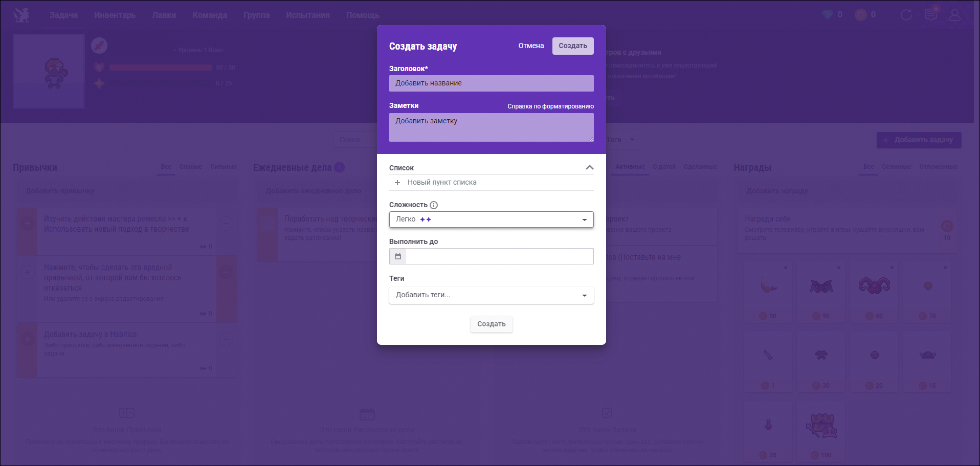
Task: Open Справка по форматированию link
Action: point(550,106)
